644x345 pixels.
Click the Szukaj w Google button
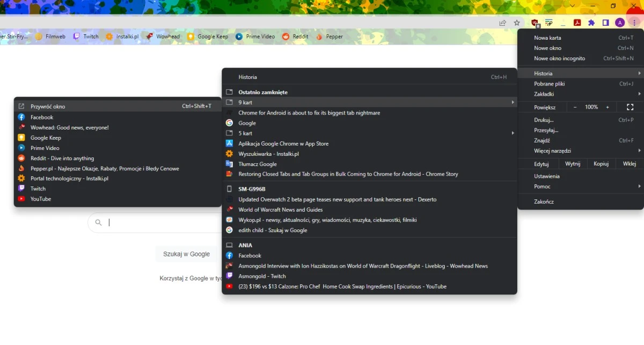coord(186,254)
